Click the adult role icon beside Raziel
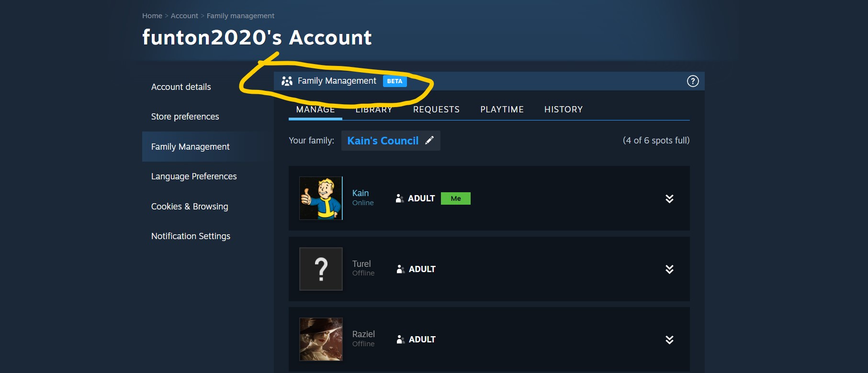The width and height of the screenshot is (868, 373). click(x=401, y=340)
